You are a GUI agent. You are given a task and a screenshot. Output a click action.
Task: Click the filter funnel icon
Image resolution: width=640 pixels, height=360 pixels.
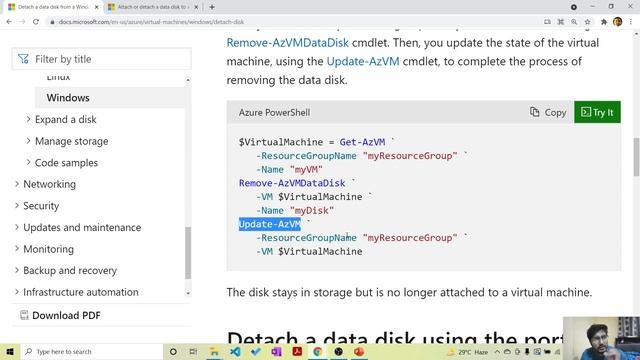click(x=23, y=59)
